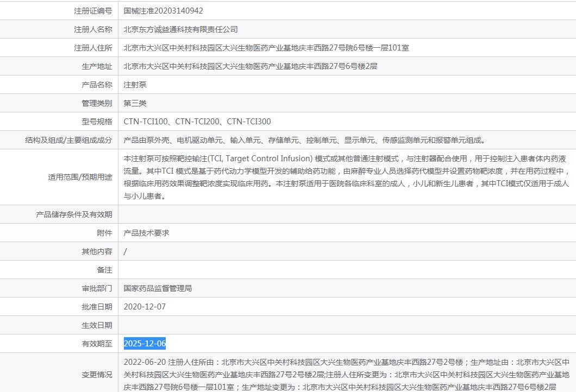Click attachment value 产品技术要求
Image resolution: width=576 pixels, height=392 pixels.
point(146,233)
